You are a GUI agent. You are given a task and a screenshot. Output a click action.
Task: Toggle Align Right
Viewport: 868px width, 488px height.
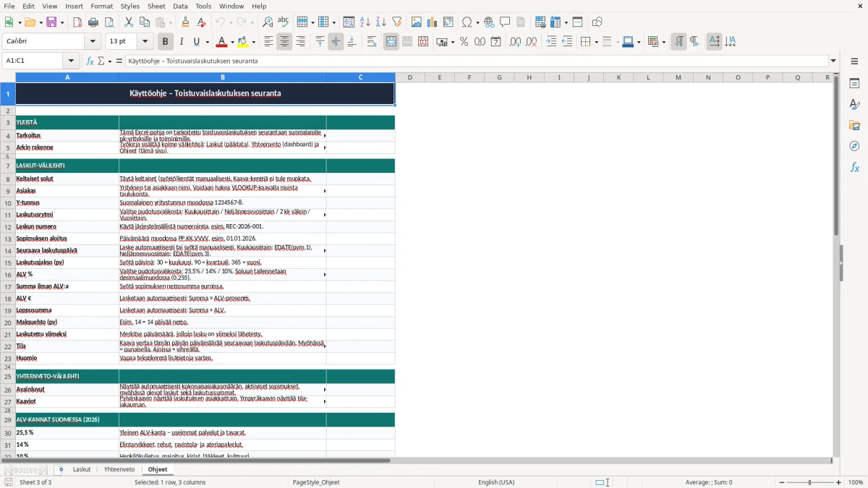point(300,42)
